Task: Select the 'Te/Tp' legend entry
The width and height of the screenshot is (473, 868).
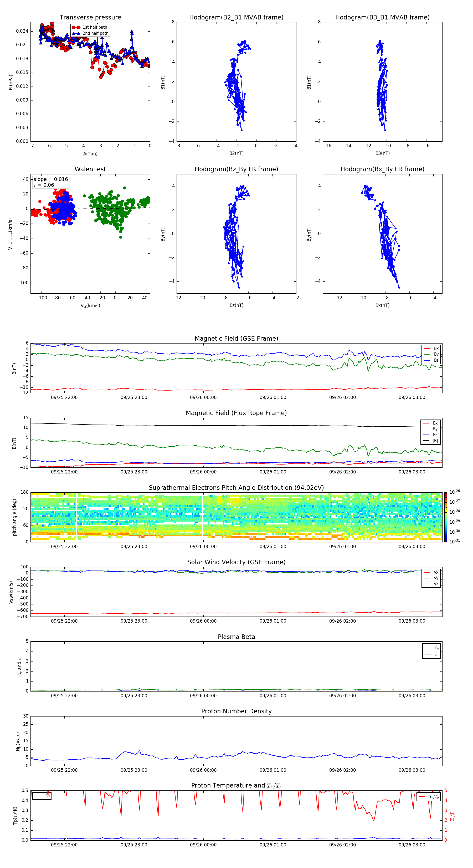Action: [429, 796]
